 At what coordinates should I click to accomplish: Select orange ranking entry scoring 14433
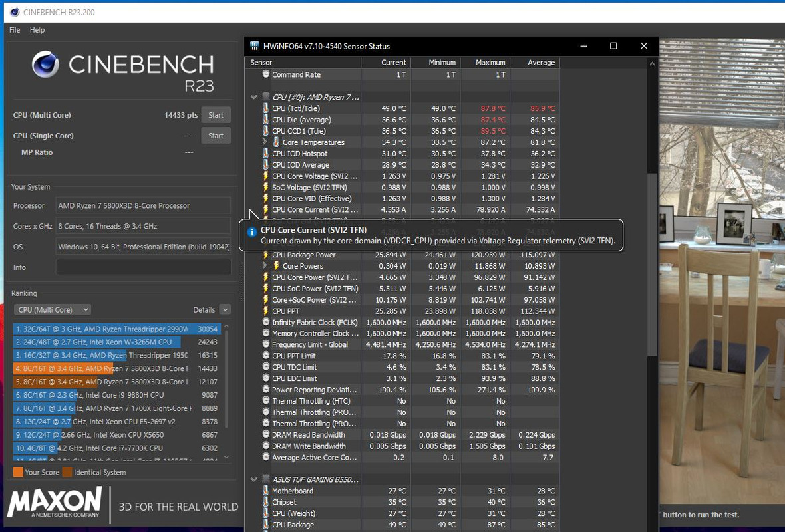[116, 368]
